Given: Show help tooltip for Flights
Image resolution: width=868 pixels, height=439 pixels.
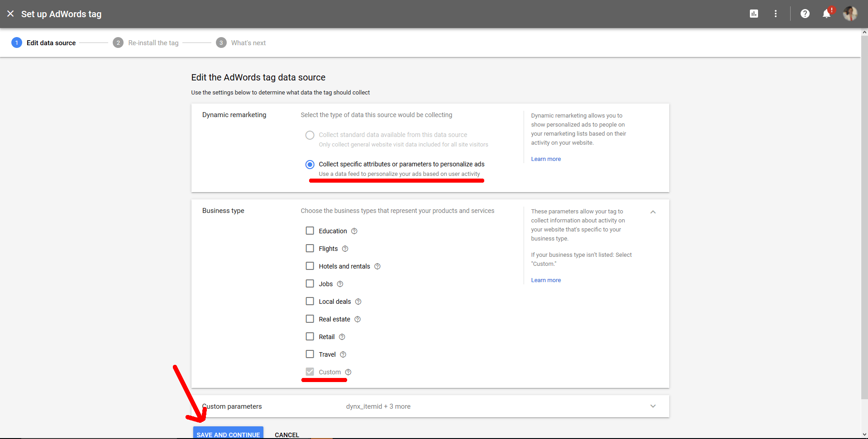Looking at the screenshot, I should click(x=345, y=249).
